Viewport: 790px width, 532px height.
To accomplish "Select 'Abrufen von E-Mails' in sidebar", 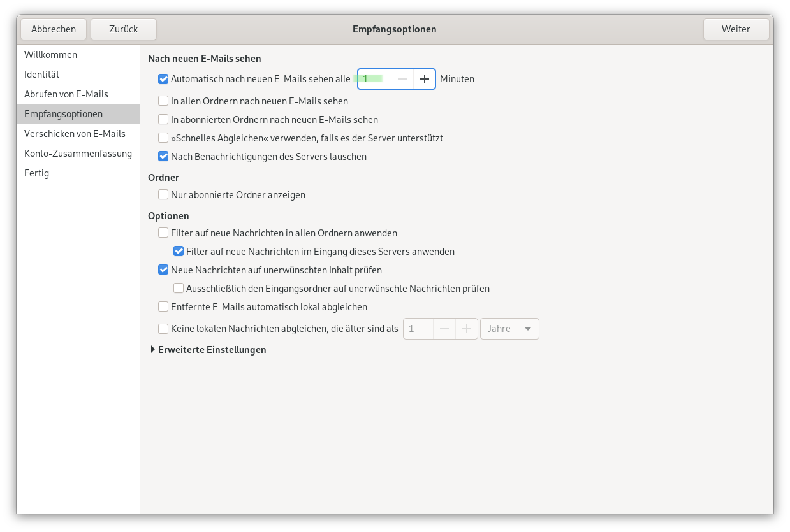I will pyautogui.click(x=66, y=94).
